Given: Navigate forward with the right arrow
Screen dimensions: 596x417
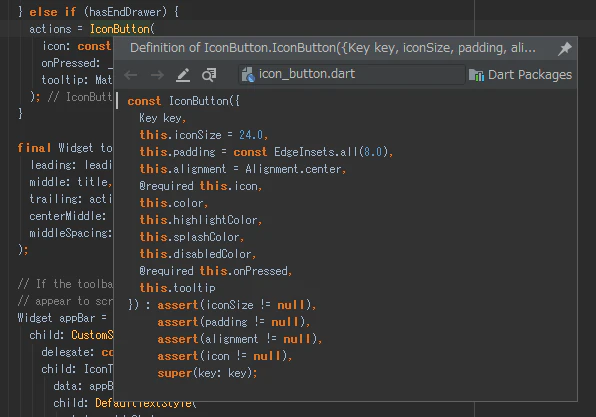Looking at the screenshot, I should coord(157,75).
